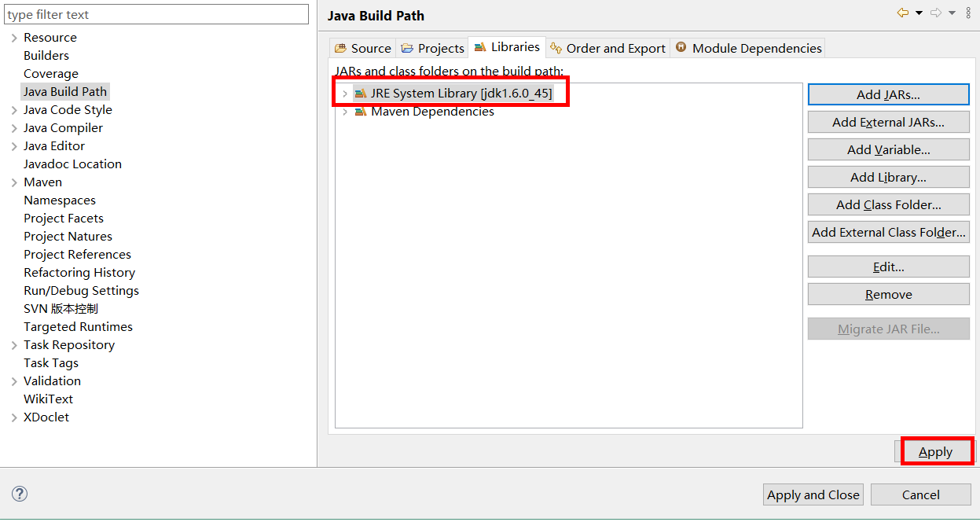Select Builders in the tree
Image resolution: width=980 pixels, height=522 pixels.
pos(46,56)
